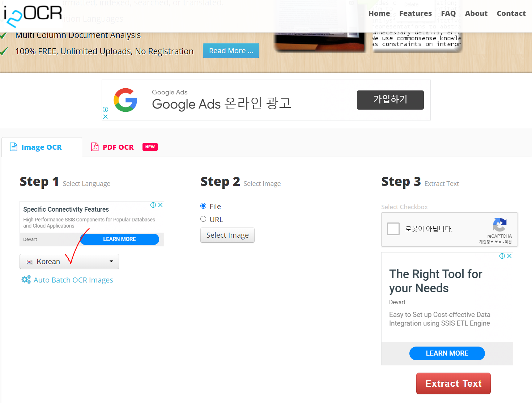The width and height of the screenshot is (532, 403).
Task: Click the info icon on Google Ads banner
Action: click(106, 109)
